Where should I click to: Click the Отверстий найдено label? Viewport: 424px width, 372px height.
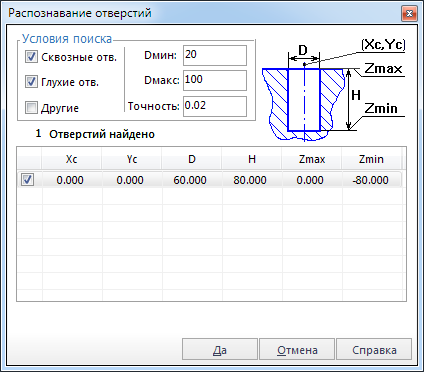point(102,134)
